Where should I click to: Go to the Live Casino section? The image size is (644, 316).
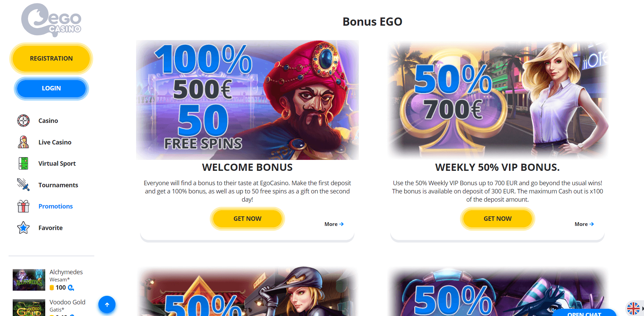tap(55, 142)
